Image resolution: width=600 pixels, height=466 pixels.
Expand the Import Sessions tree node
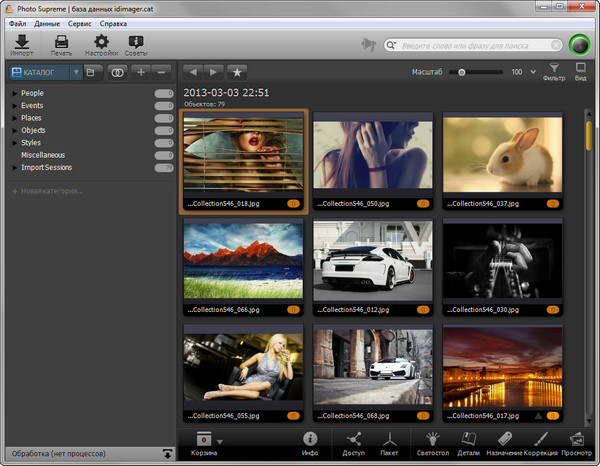(15, 168)
